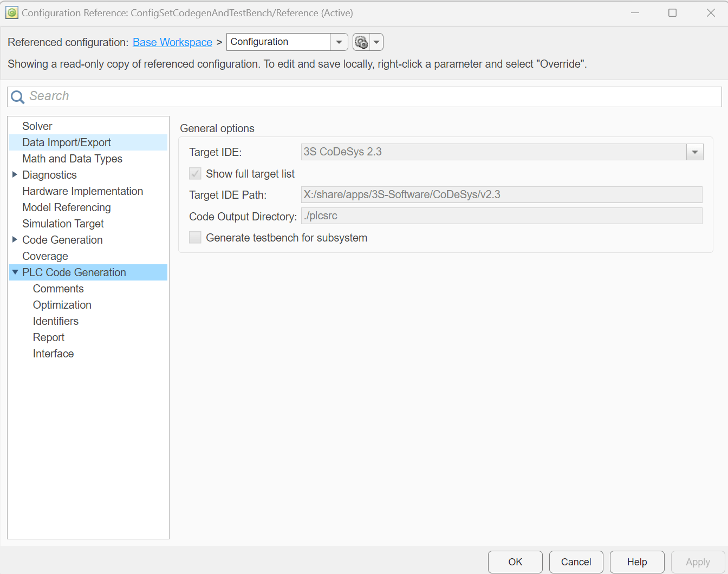Viewport: 728px width, 574px height.
Task: Select the Solver page
Action: point(37,126)
